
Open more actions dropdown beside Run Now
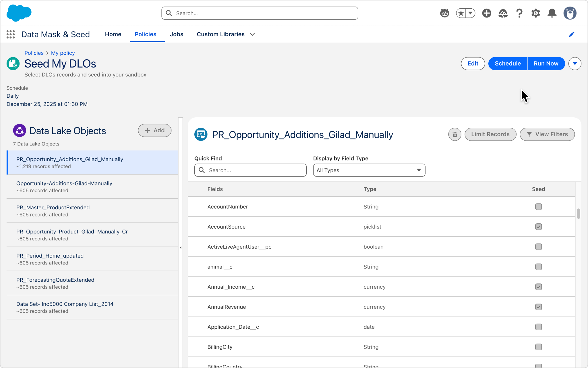tap(575, 64)
